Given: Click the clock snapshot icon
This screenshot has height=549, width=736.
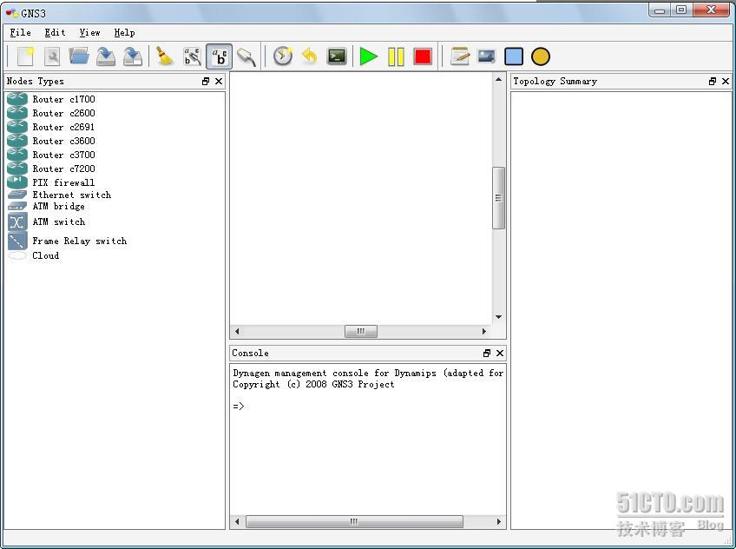Looking at the screenshot, I should click(x=283, y=57).
